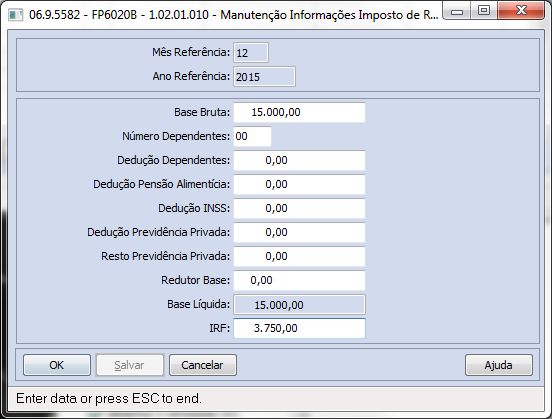The height and width of the screenshot is (419, 552).
Task: Cancel the form with the Cancelar button
Action: tap(202, 365)
